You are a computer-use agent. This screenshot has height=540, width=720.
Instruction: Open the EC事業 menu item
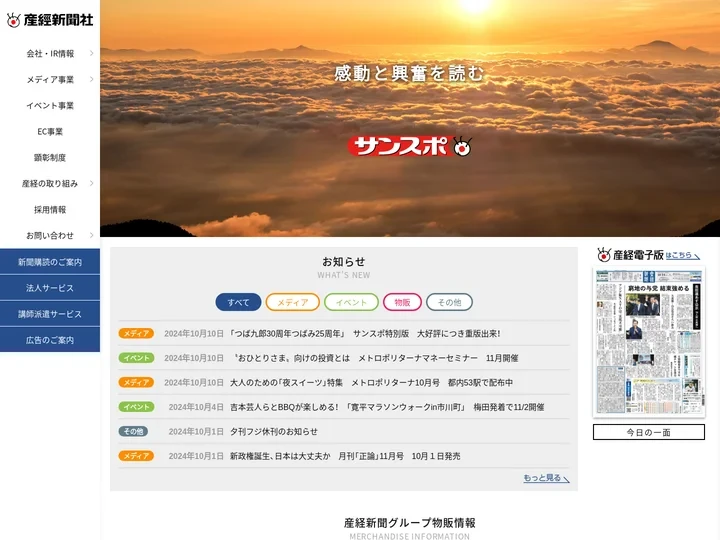click(x=50, y=131)
